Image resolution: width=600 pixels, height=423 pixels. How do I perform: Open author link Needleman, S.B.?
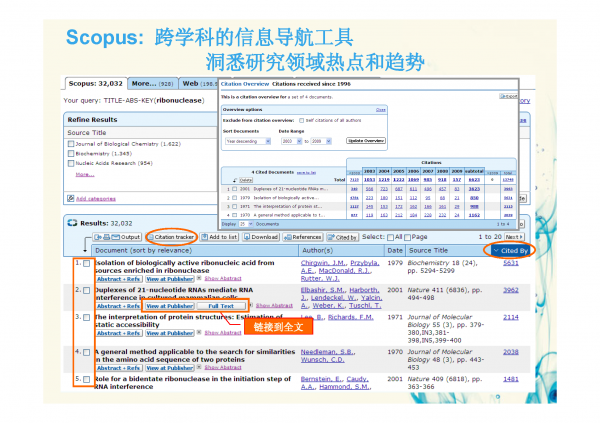pyautogui.click(x=328, y=351)
